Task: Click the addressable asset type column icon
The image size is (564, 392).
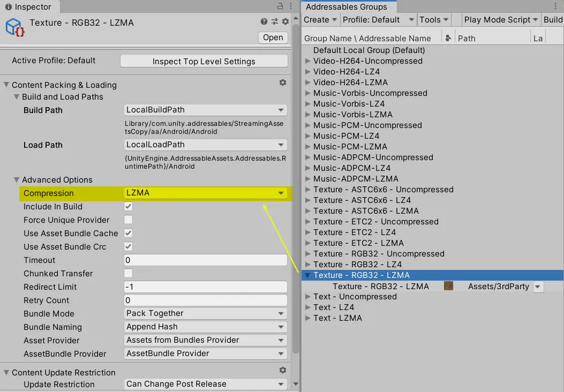Action: point(448,38)
